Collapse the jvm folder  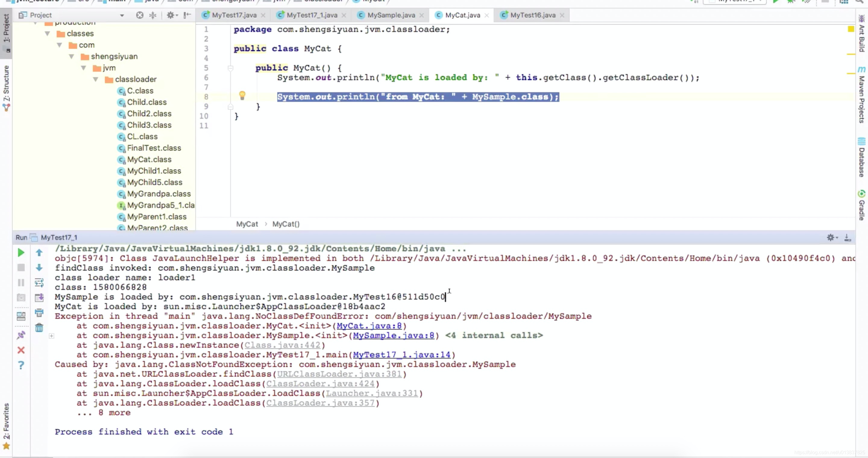coord(84,68)
